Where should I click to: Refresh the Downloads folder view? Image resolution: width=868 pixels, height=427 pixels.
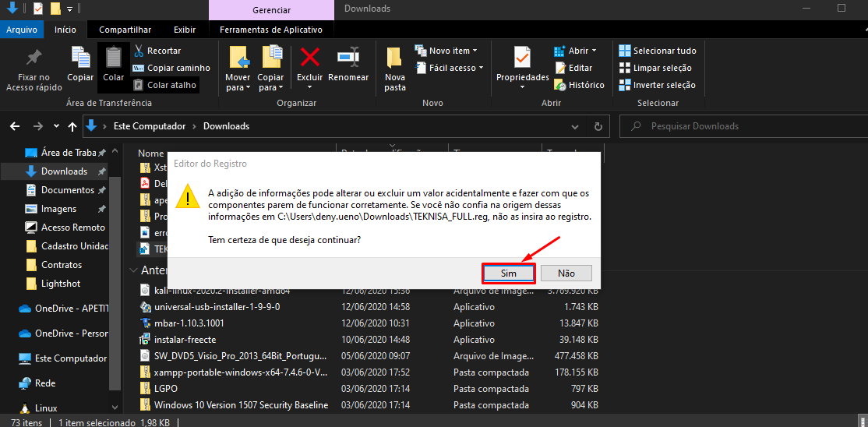598,126
